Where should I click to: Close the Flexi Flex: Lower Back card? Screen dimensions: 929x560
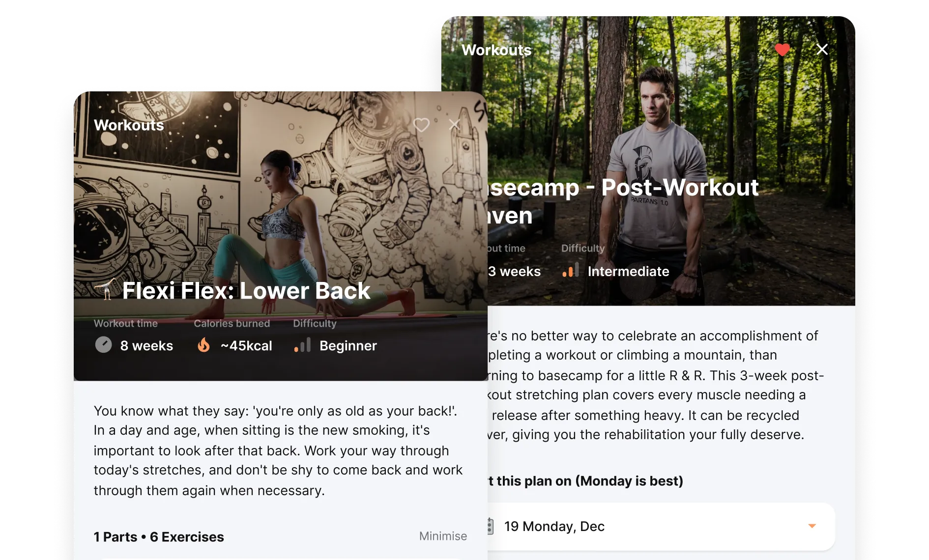455,125
